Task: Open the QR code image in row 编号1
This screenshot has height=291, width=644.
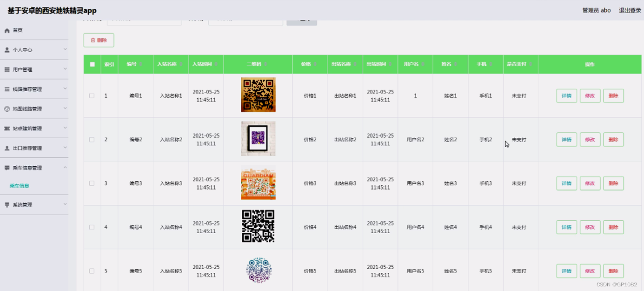Action: [258, 95]
